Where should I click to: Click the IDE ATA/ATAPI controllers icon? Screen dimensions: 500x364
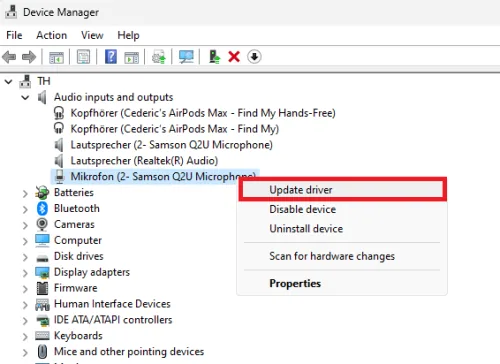coord(43,320)
